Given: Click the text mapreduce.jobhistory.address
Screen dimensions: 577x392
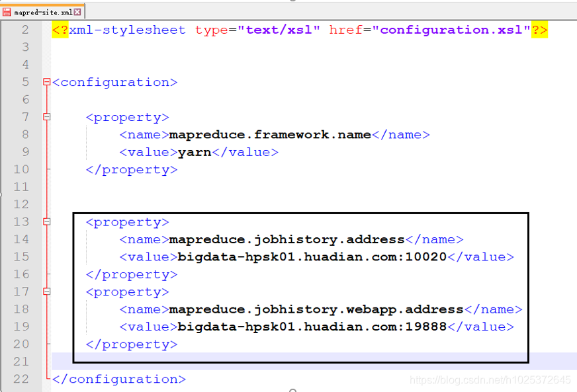Looking at the screenshot, I should tap(287, 239).
